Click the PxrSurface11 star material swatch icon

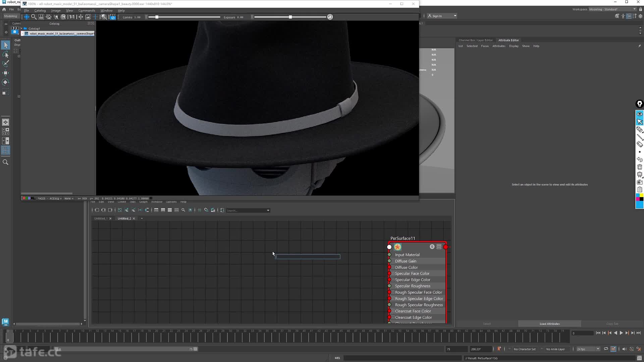(x=397, y=247)
